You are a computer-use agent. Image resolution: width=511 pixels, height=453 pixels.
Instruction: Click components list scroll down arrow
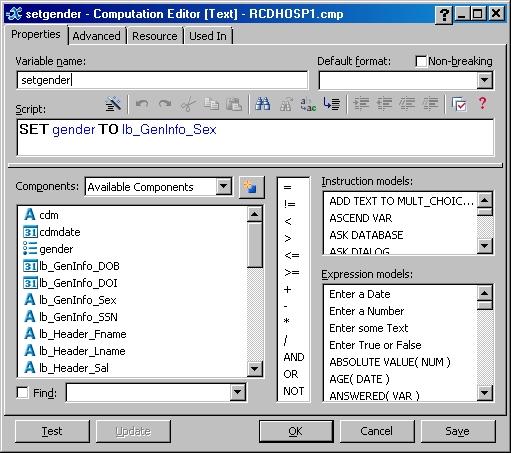coord(255,369)
